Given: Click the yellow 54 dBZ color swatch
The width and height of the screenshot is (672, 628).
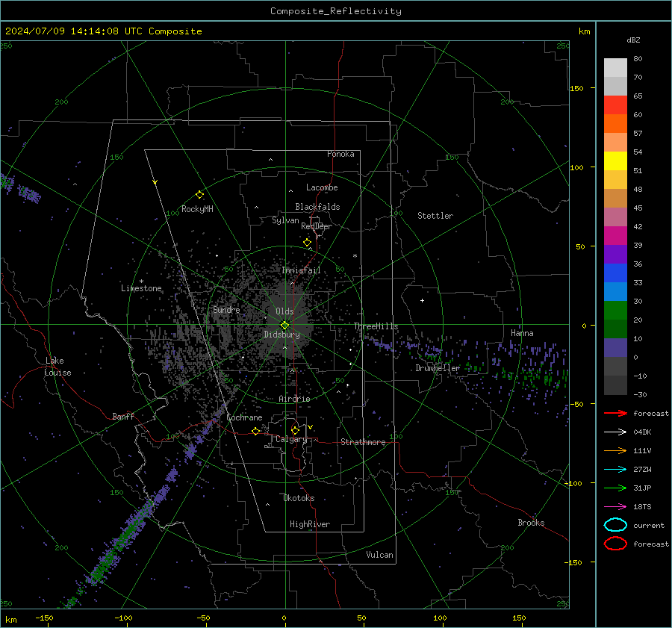Looking at the screenshot, I should [615, 161].
